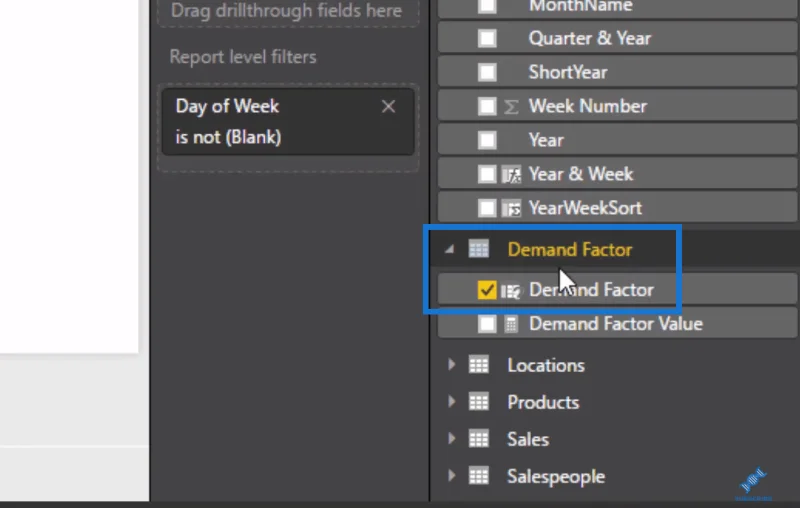
Task: Expand the Sales table
Action: pos(452,439)
